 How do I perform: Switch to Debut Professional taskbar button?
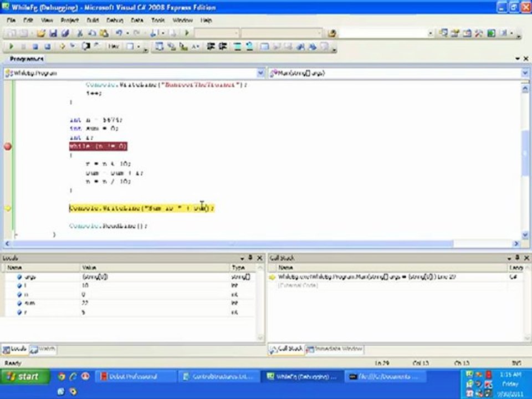(135, 377)
